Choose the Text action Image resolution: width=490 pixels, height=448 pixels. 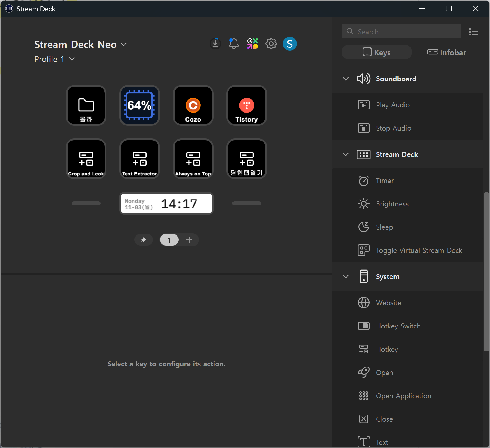click(407, 442)
